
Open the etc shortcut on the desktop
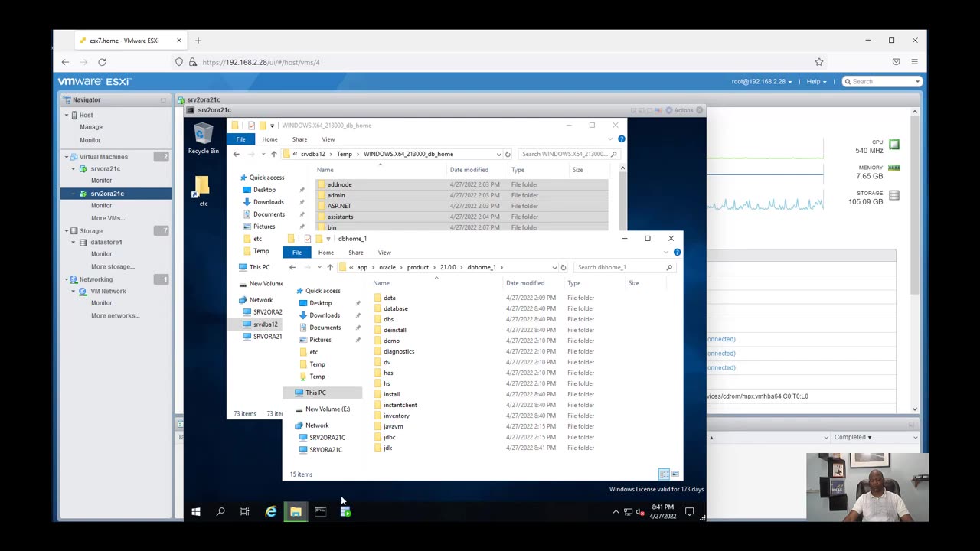(202, 191)
